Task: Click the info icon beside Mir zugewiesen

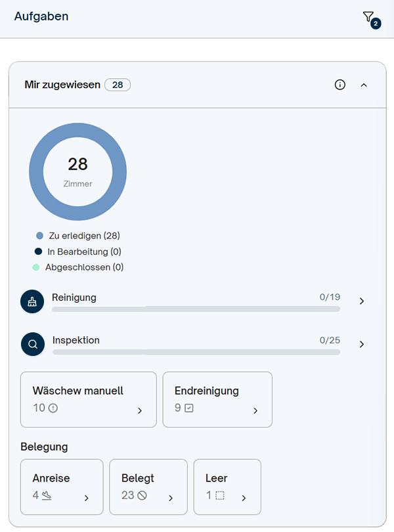Action: coord(339,85)
